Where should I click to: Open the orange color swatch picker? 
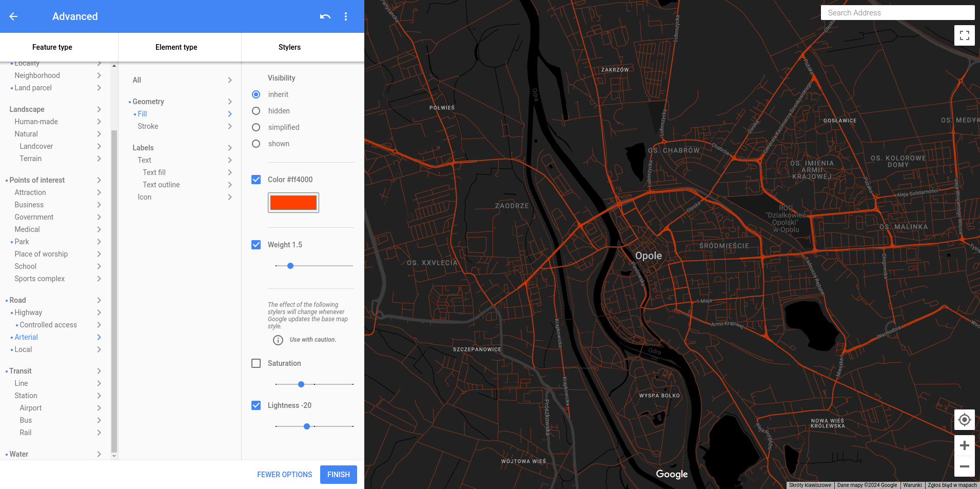point(293,203)
